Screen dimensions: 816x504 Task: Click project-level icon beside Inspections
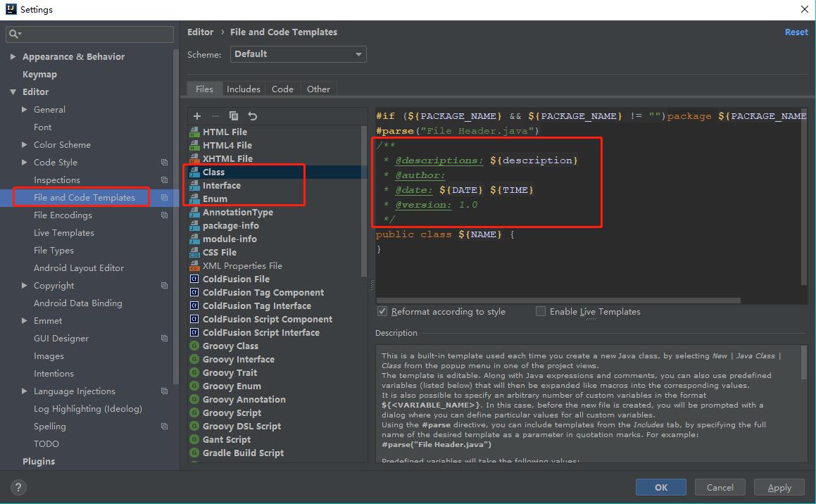[165, 180]
